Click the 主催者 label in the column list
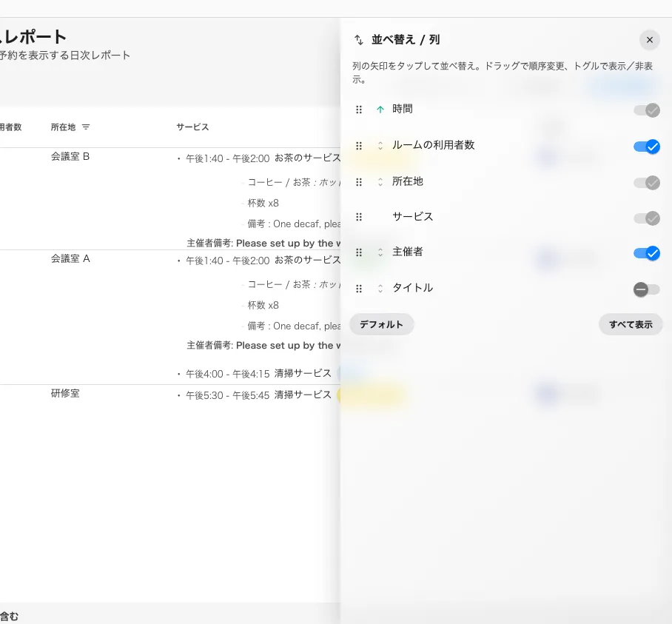The width and height of the screenshot is (672, 624). tap(408, 252)
